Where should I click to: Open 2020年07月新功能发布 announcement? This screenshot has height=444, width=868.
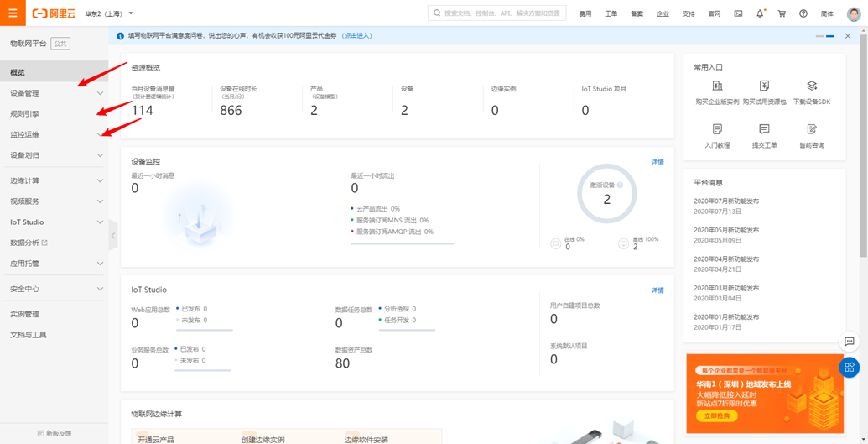click(x=726, y=201)
